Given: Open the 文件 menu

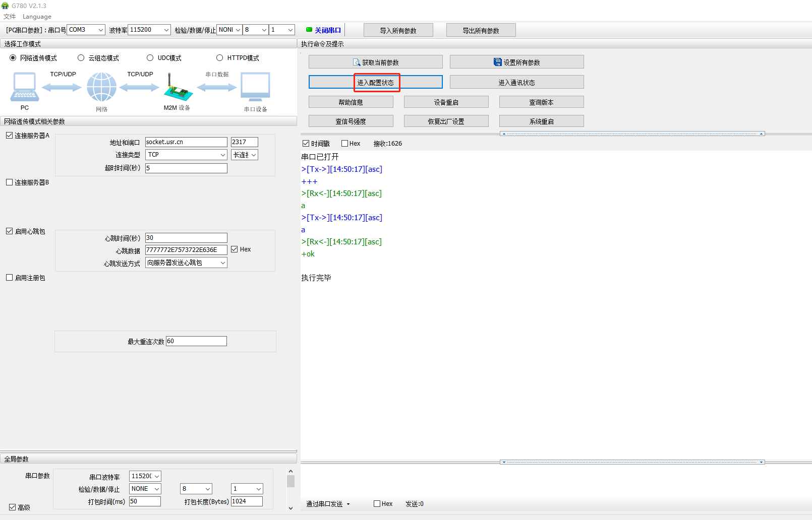Looking at the screenshot, I should (x=10, y=17).
